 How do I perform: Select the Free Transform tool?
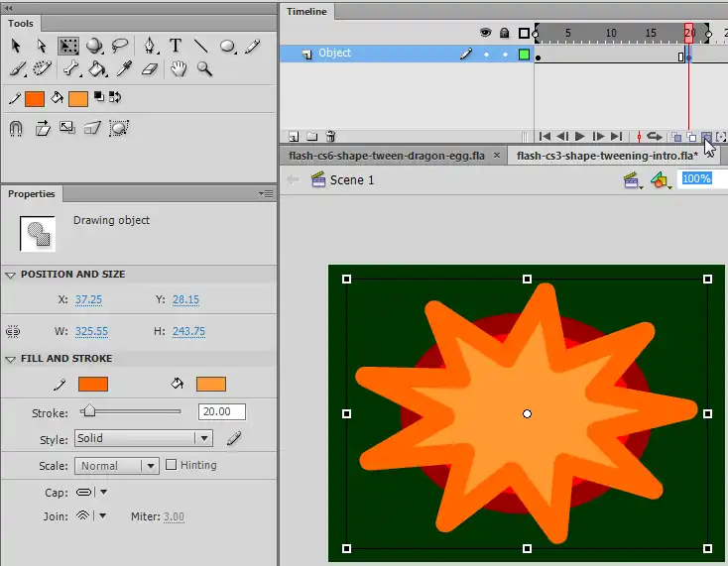click(68, 46)
